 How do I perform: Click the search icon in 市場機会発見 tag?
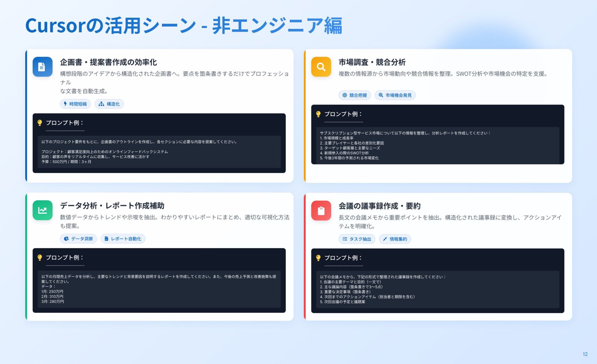click(x=381, y=95)
